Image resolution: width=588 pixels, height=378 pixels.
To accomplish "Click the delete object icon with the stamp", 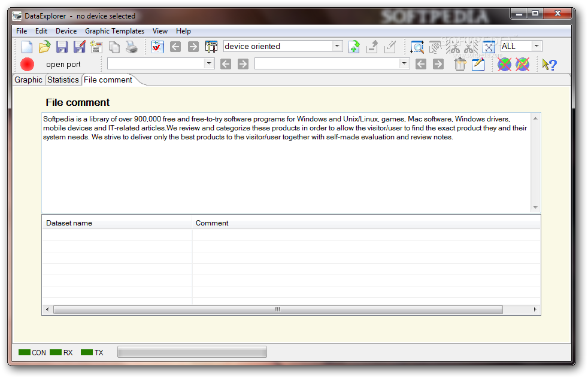I will 372,47.
